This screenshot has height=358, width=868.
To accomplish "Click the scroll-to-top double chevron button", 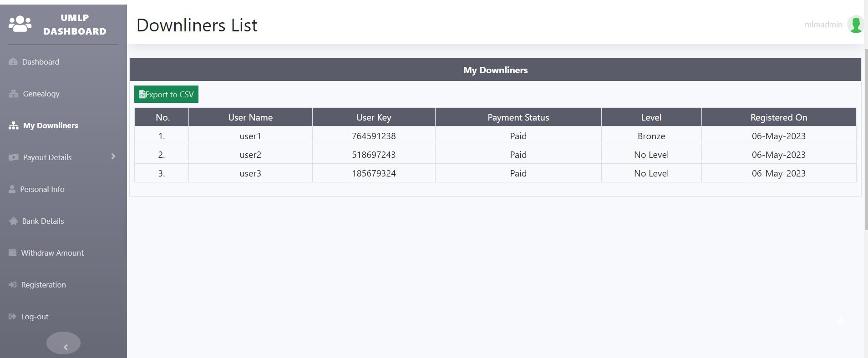I will coord(840,322).
